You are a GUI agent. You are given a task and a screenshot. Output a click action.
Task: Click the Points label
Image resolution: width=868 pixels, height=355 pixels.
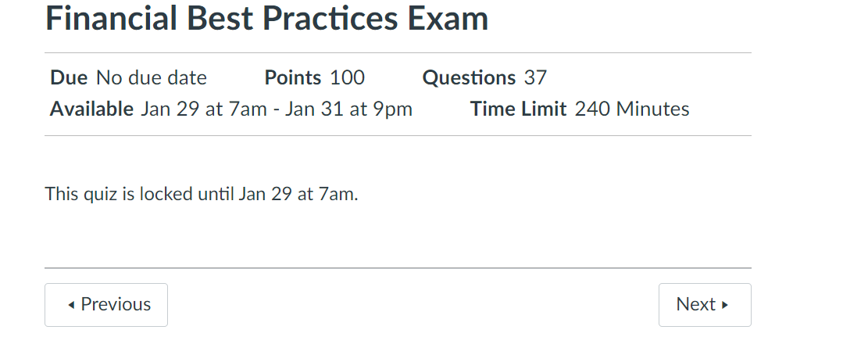point(293,78)
